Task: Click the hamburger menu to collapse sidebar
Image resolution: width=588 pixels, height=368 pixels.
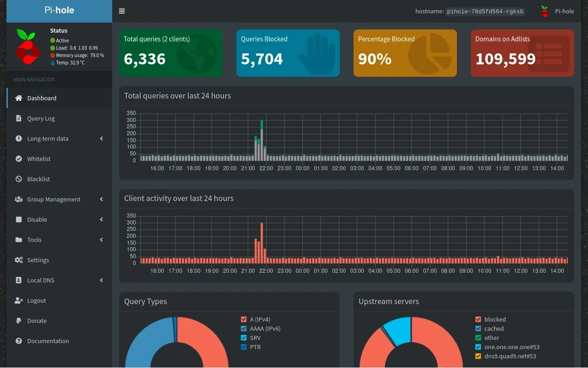Action: (x=122, y=11)
